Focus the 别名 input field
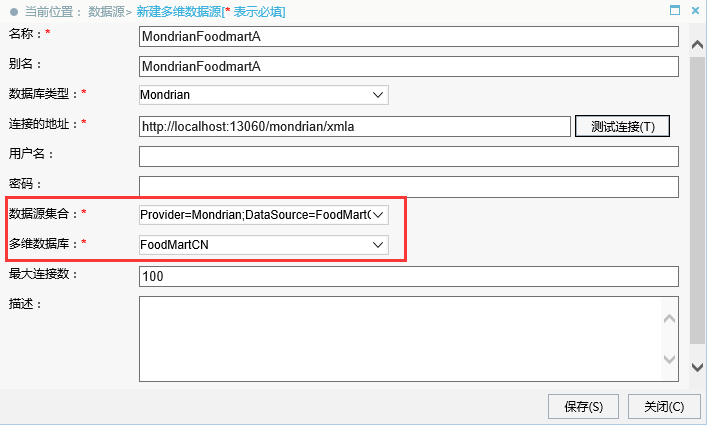 click(409, 66)
